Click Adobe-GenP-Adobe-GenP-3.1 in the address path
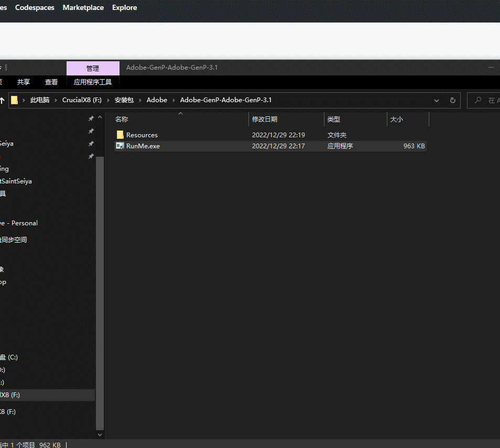The height and width of the screenshot is (448, 500). [x=226, y=100]
